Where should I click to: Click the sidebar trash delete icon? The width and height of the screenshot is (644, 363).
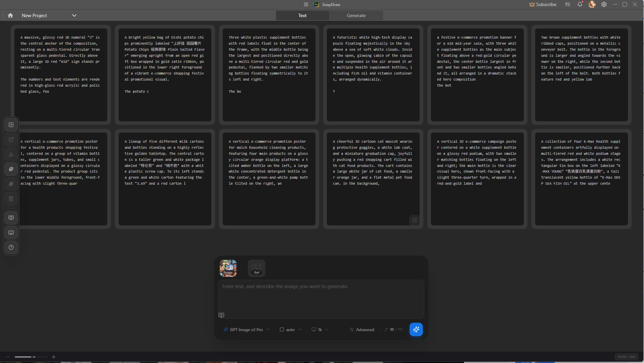click(x=11, y=199)
